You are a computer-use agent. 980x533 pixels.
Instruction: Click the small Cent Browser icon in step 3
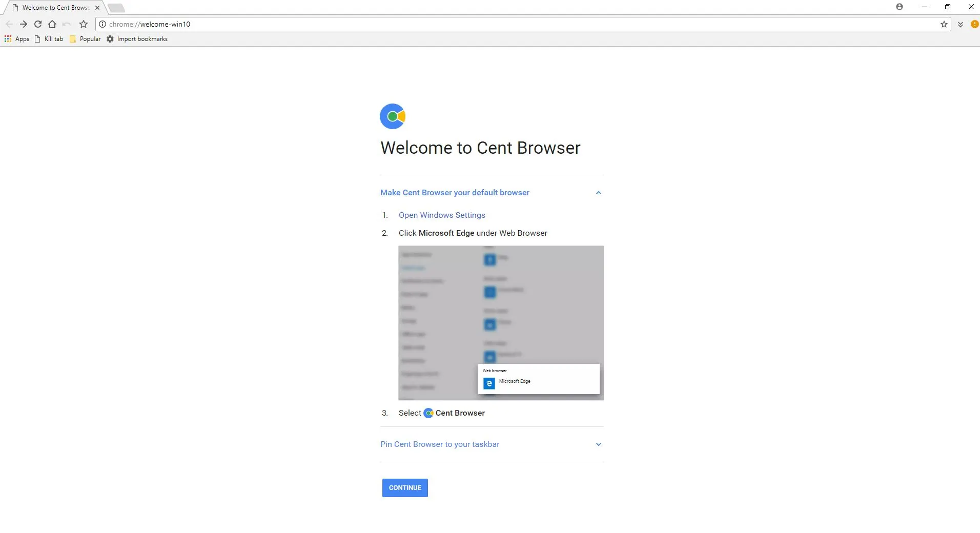pyautogui.click(x=428, y=413)
